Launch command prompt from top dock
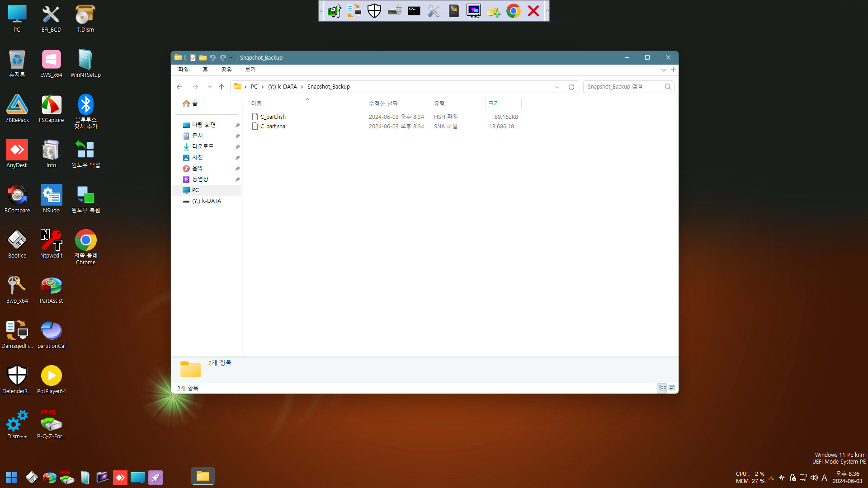 click(414, 11)
